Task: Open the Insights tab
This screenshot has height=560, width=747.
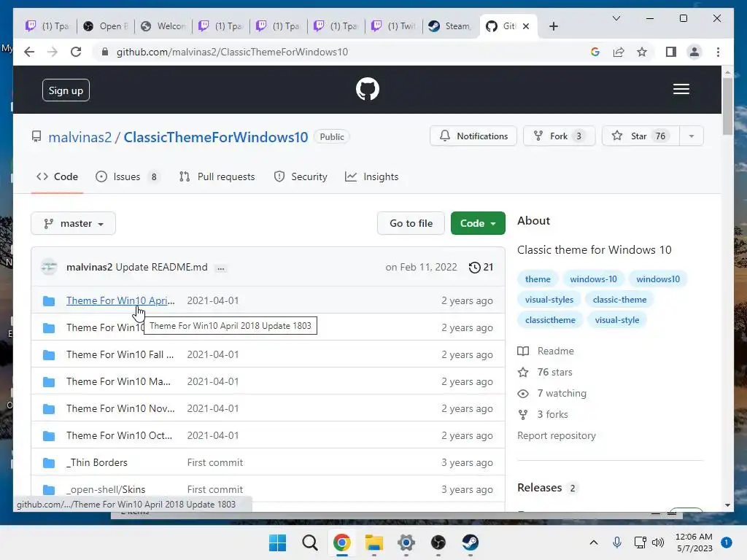Action: (371, 176)
